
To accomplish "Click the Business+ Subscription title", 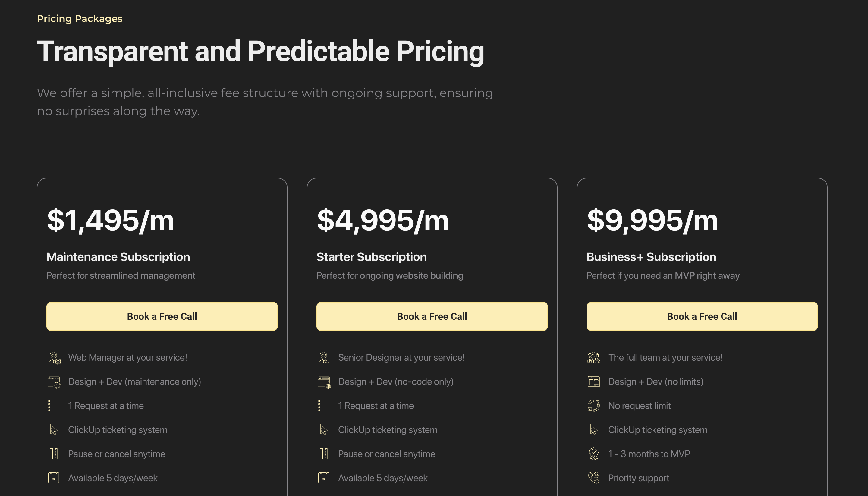I will click(x=651, y=257).
